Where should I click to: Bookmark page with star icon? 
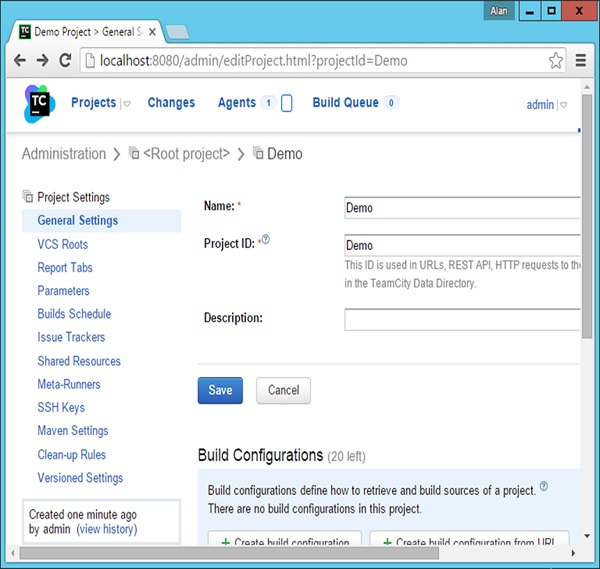(556, 61)
